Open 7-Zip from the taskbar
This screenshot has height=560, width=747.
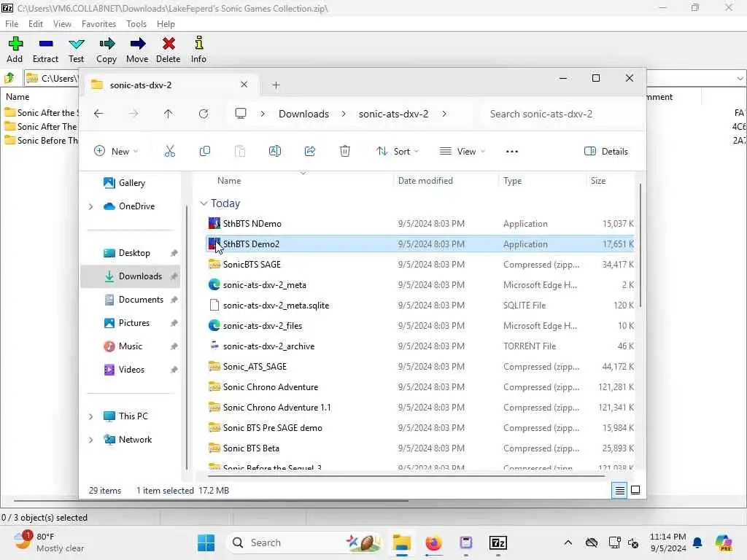[x=498, y=542]
